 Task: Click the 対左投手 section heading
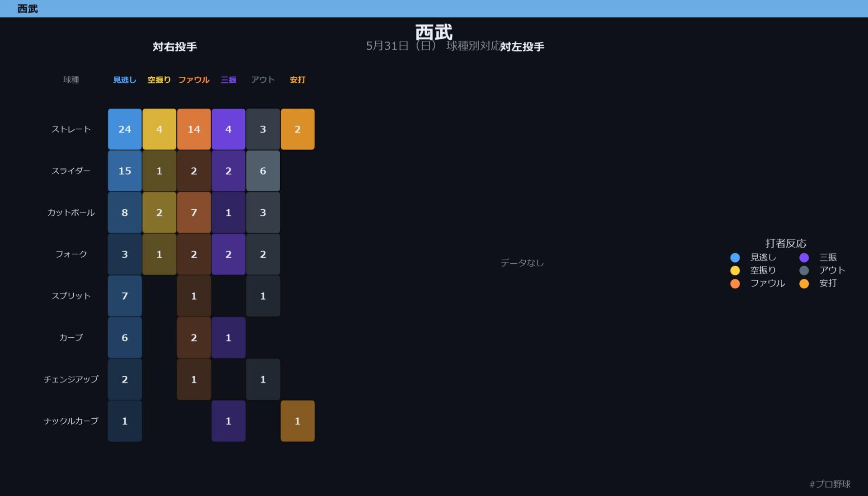(522, 47)
